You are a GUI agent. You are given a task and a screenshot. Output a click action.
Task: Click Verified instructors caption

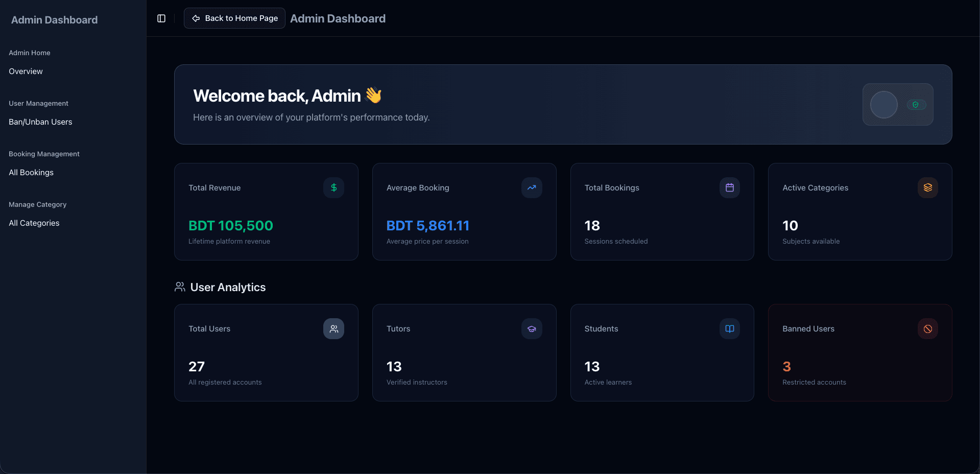tap(417, 382)
